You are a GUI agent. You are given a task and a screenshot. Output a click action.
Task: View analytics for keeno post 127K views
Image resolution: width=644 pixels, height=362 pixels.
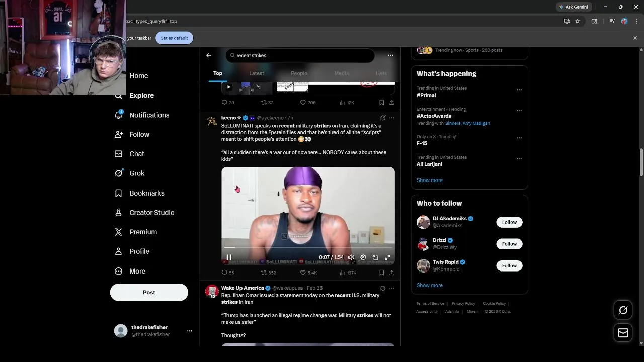[348, 273]
